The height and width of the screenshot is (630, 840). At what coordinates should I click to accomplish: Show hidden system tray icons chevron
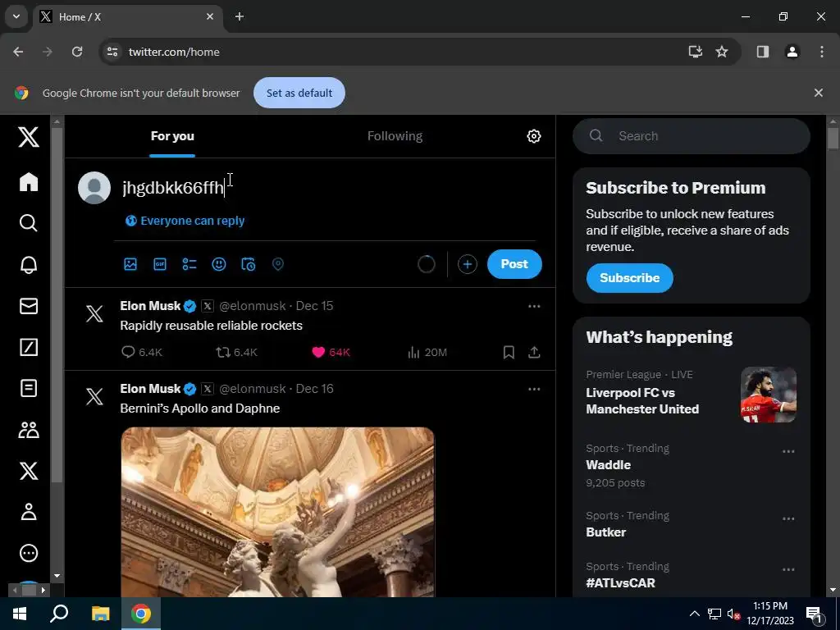tap(694, 614)
